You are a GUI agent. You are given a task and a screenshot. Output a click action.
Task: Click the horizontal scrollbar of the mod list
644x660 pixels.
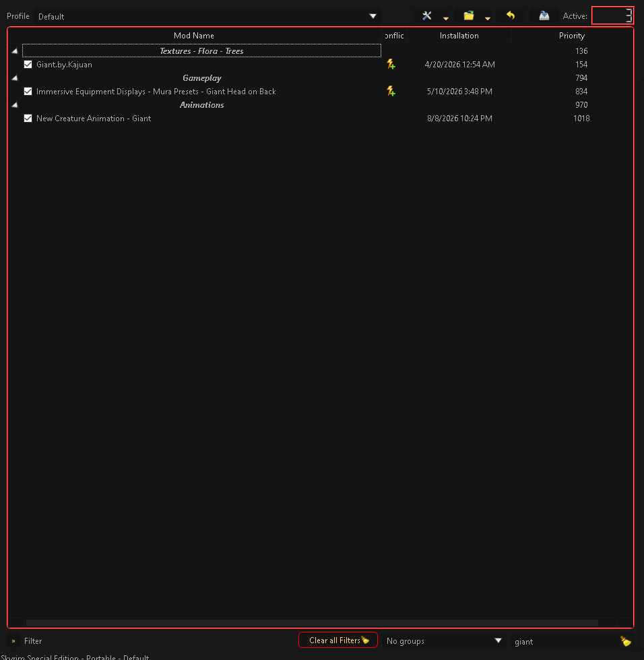[x=312, y=622]
